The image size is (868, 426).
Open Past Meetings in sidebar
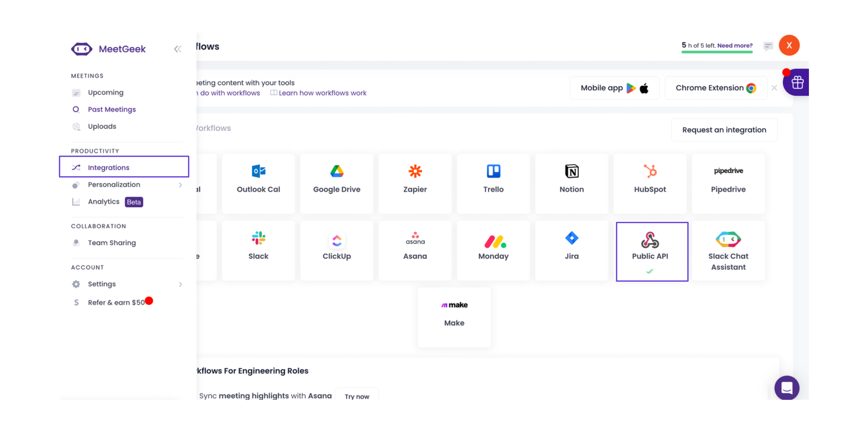click(x=111, y=109)
